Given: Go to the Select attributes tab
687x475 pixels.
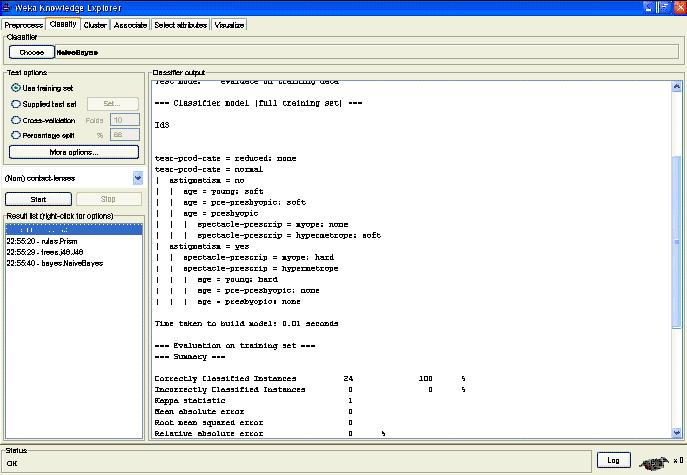Looking at the screenshot, I should pos(181,25).
